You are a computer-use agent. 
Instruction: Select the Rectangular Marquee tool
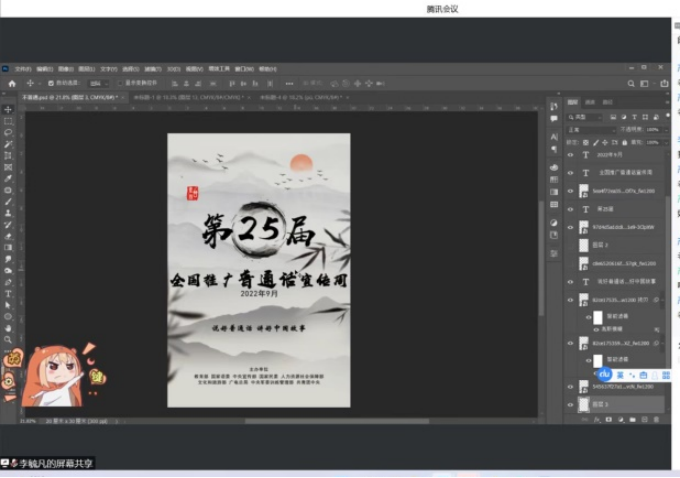(8, 121)
